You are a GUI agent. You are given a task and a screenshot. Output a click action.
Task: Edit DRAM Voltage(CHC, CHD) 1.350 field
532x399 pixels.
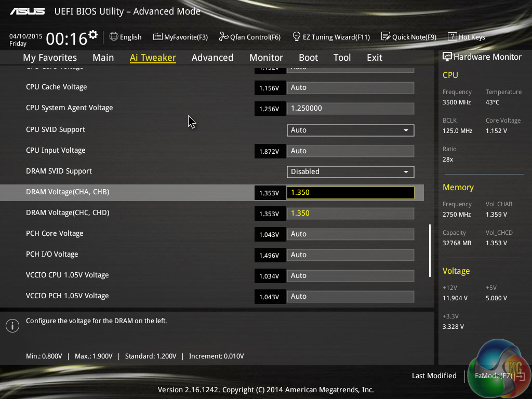pyautogui.click(x=351, y=214)
